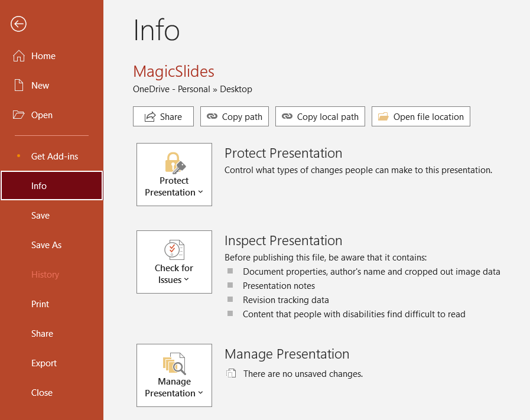
Task: Click 'Presentation notes' list item
Action: (x=278, y=286)
